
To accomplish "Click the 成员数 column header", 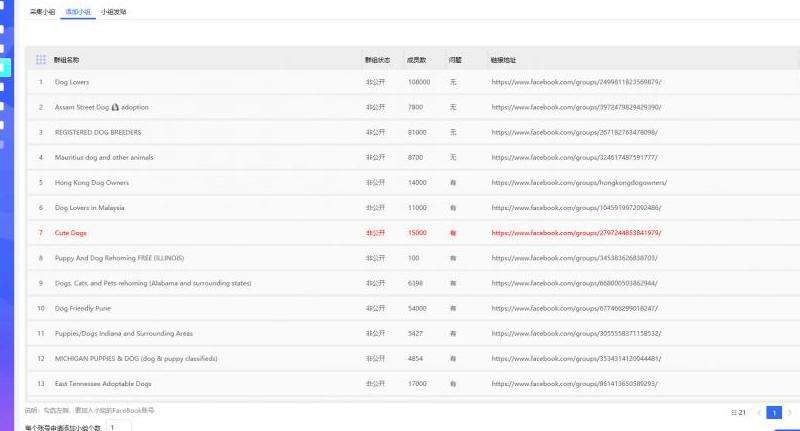I will (417, 60).
